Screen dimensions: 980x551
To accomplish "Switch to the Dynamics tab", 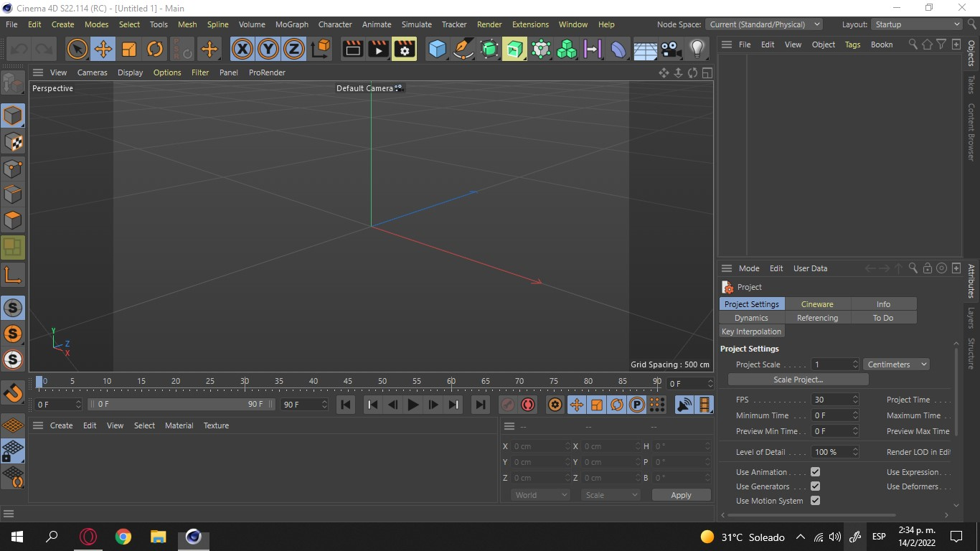I will 752,318.
